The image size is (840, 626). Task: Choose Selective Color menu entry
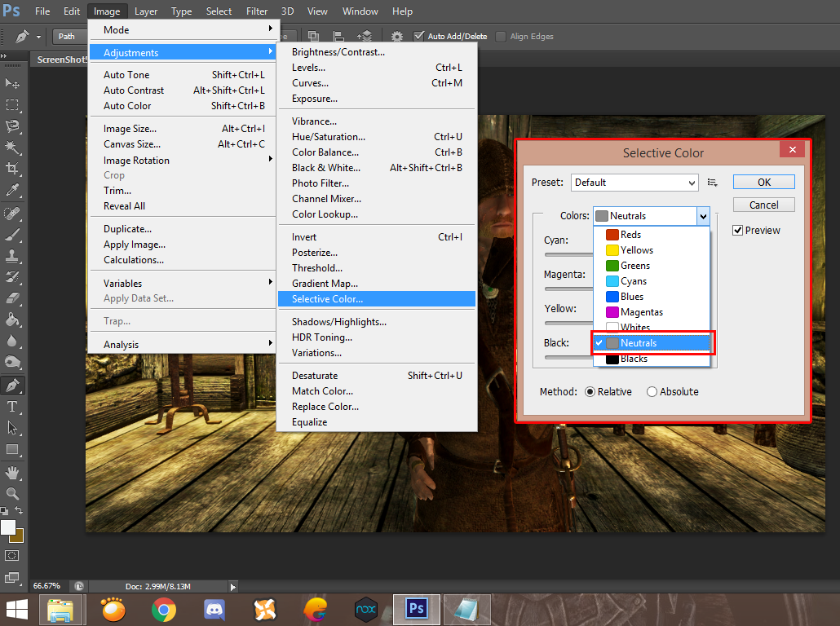pos(377,299)
